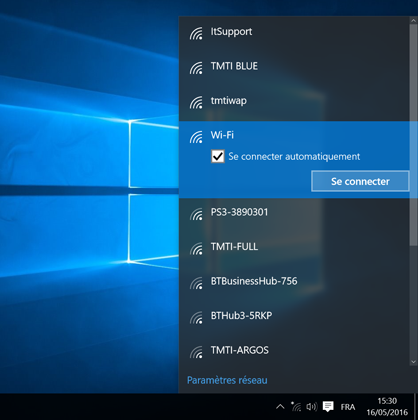Screen dimensions: 418x420
Task: Click the Se connecter button
Action: coord(360,181)
